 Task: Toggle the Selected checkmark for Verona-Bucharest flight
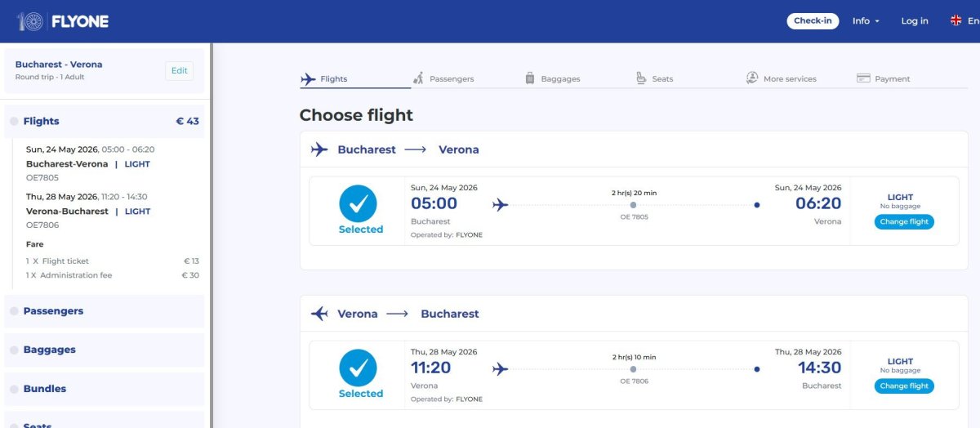click(358, 368)
